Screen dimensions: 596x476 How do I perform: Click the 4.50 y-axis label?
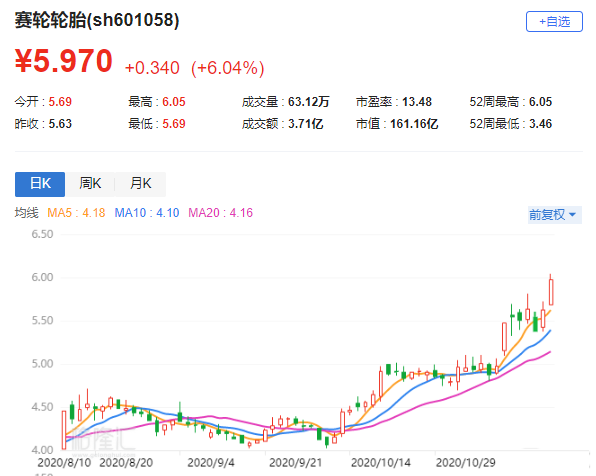42,407
